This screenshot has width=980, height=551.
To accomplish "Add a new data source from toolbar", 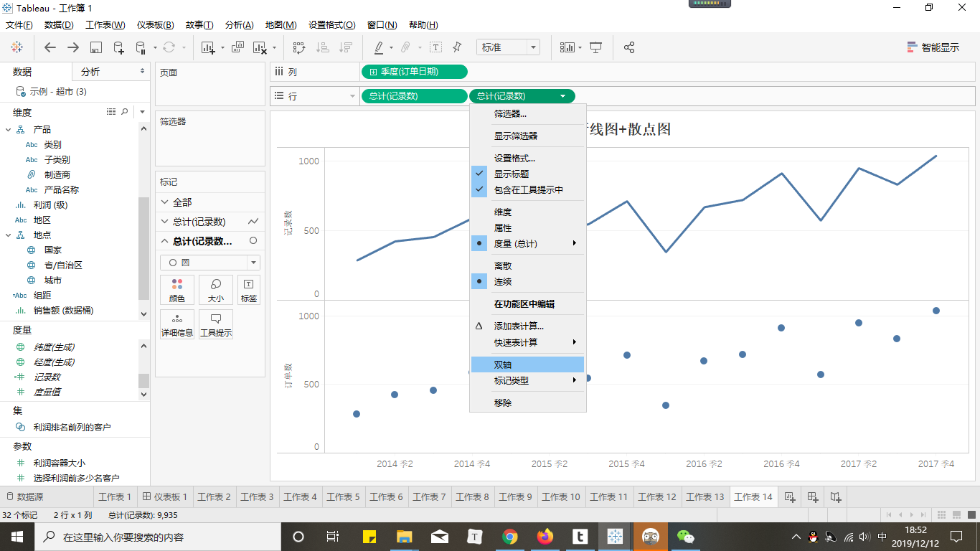I will click(x=119, y=47).
